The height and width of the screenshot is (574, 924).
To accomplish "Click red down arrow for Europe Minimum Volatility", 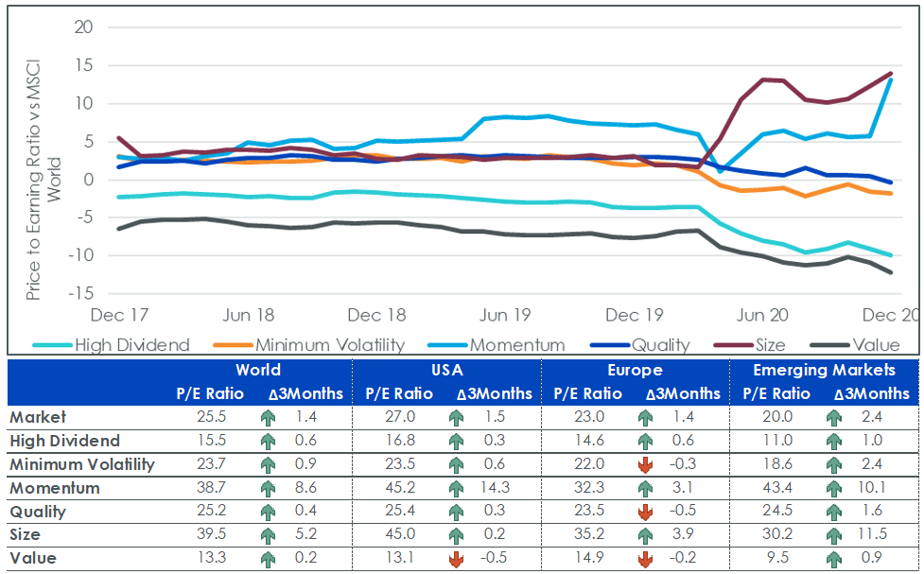I will [645, 465].
